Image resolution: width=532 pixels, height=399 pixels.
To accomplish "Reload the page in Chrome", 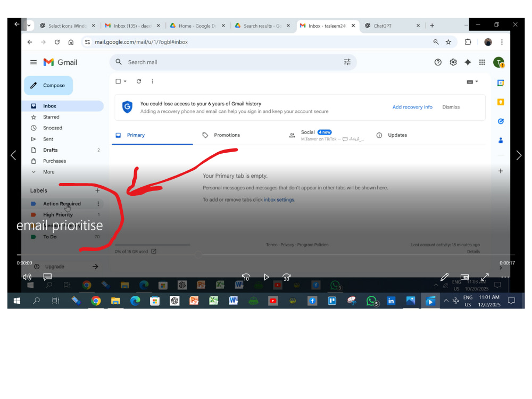I will pos(57,42).
